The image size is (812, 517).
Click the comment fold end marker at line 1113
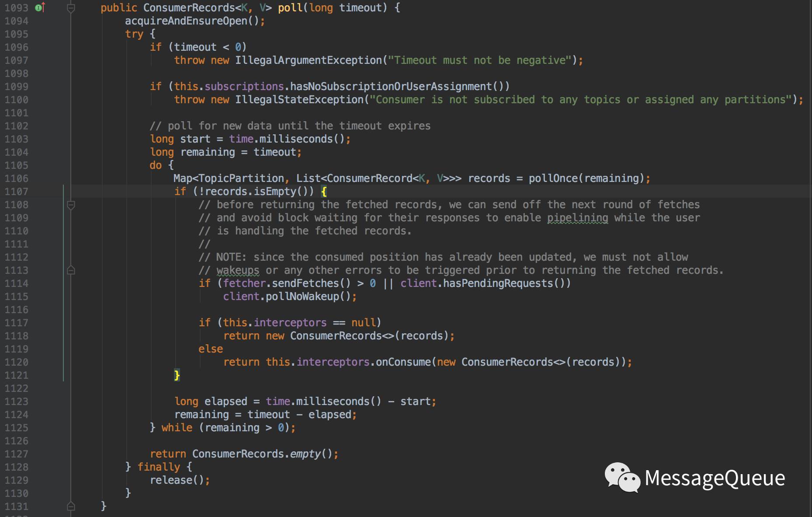[x=71, y=270]
